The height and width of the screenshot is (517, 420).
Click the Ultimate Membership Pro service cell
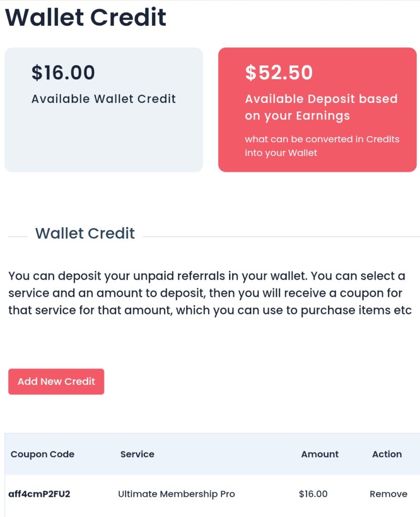click(x=176, y=494)
